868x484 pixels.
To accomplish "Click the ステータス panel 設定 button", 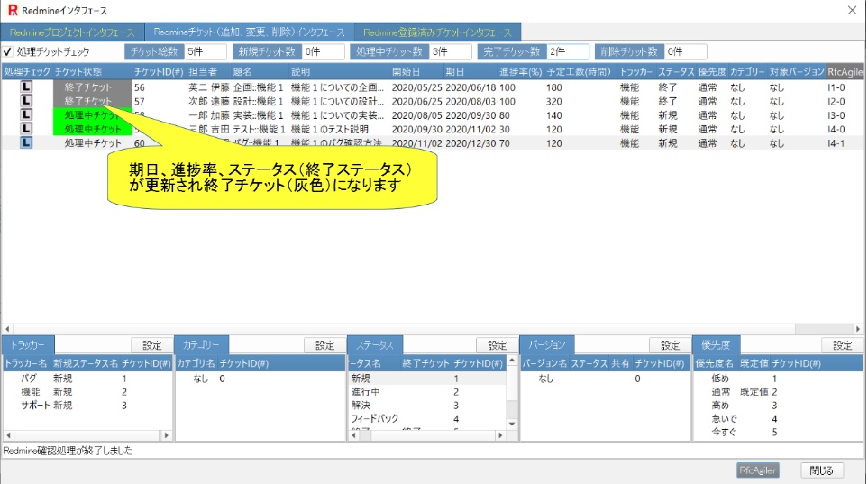I will (497, 345).
